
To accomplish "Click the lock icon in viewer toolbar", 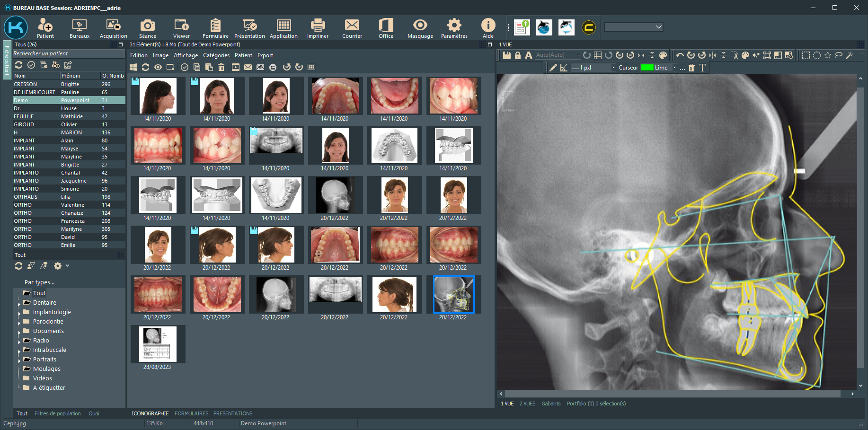I will [517, 55].
